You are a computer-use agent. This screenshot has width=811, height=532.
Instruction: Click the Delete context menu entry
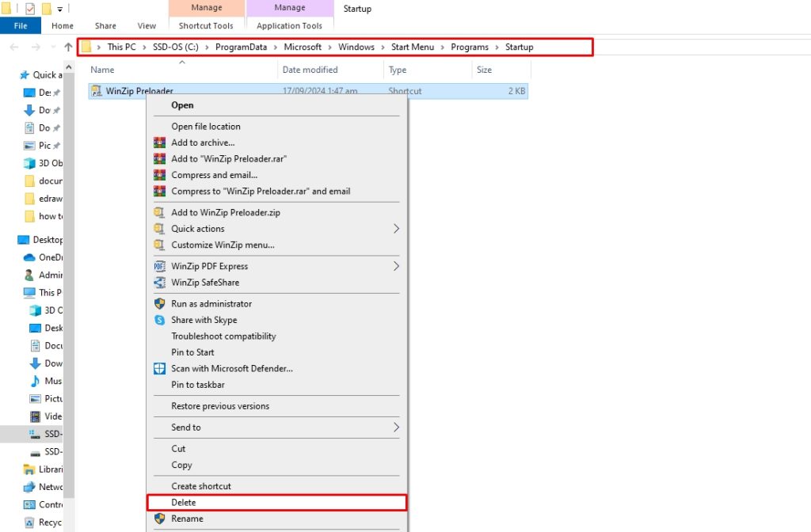pos(276,503)
